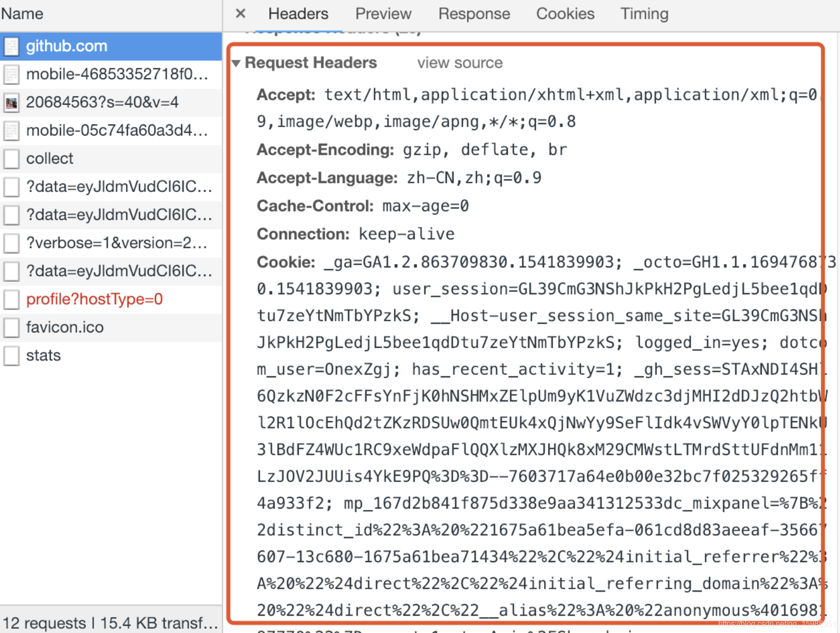Click the file icon beside favicon.ico

pyautogui.click(x=12, y=328)
